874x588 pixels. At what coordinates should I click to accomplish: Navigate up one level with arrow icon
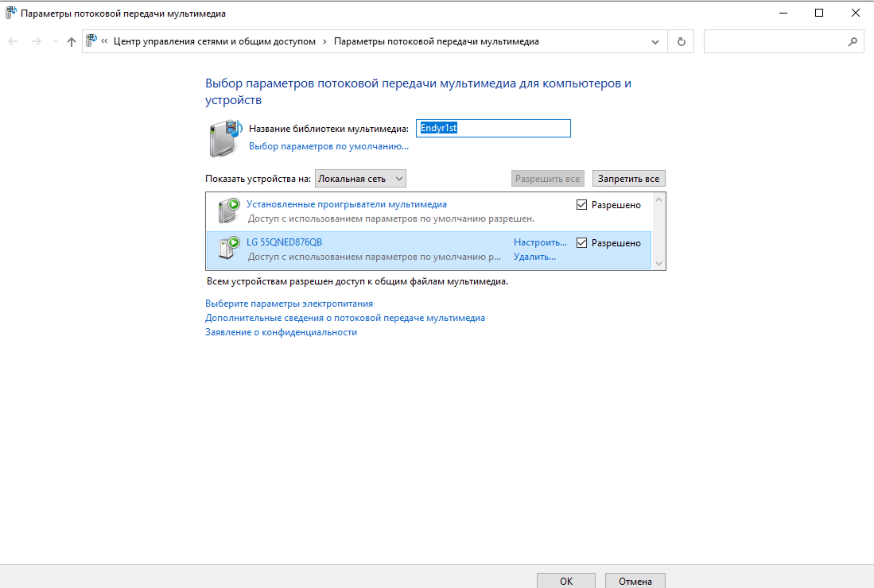pyautogui.click(x=71, y=42)
